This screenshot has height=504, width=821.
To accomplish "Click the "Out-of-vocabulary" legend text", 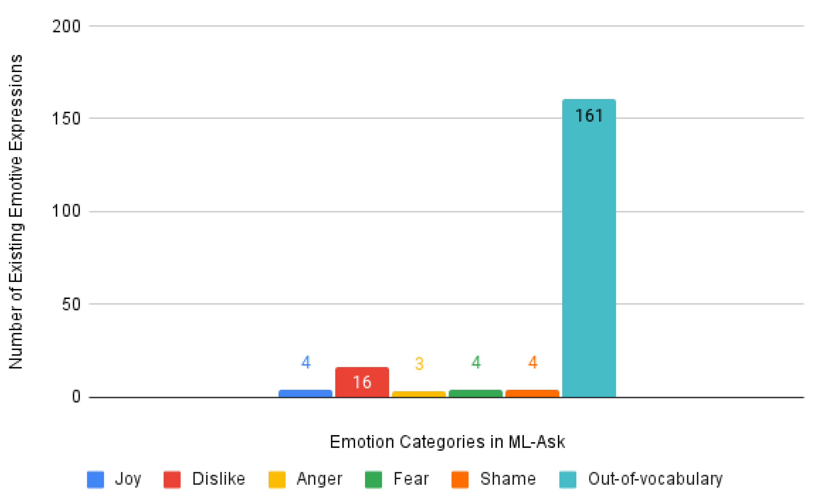I will (655, 479).
